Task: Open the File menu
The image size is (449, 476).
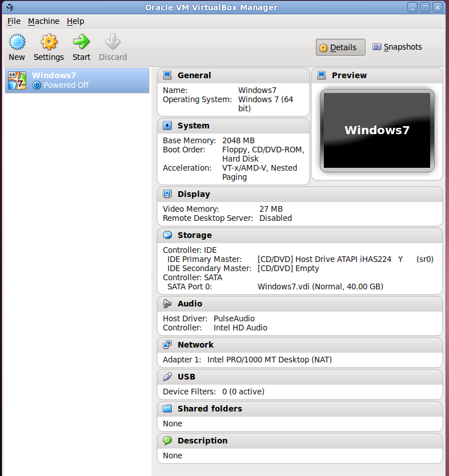Action: pos(14,21)
